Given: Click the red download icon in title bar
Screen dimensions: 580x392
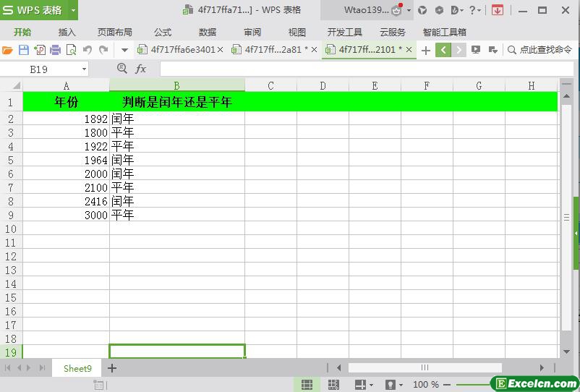Looking at the screenshot, I should tap(498, 10).
